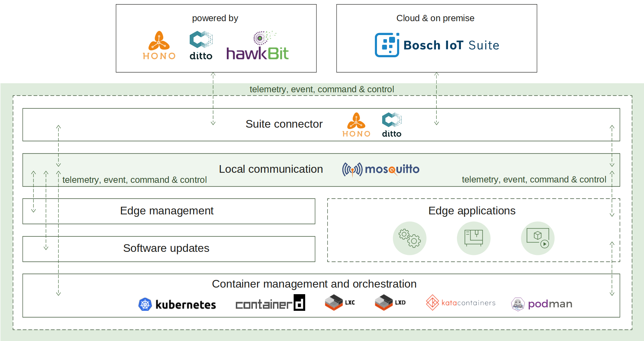
Task: Click the Bosch IoT Suite logo icon
Action: coord(387,45)
